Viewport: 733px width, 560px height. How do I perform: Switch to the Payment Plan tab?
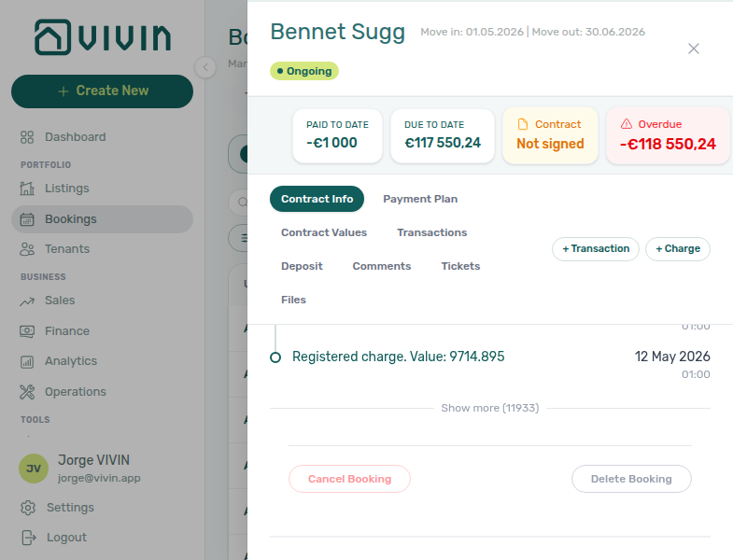(x=420, y=199)
